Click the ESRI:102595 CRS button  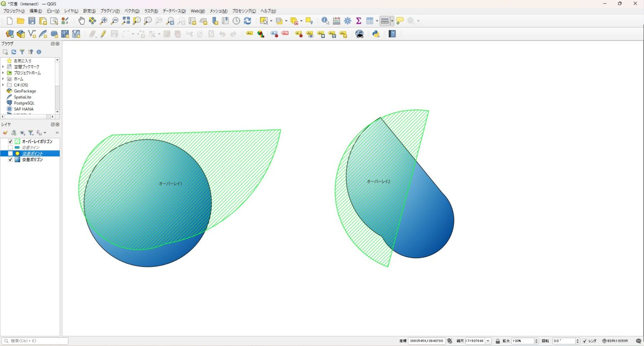[615, 341]
